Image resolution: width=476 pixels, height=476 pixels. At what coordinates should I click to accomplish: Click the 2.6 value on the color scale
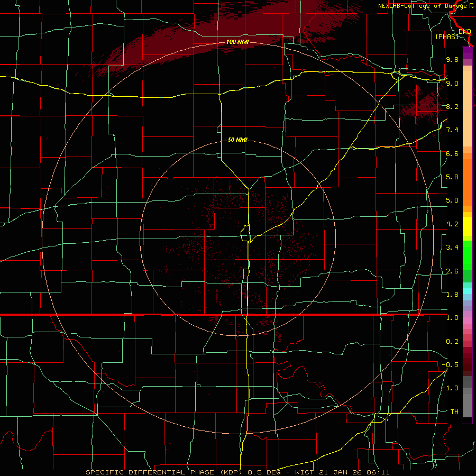pyautogui.click(x=452, y=271)
